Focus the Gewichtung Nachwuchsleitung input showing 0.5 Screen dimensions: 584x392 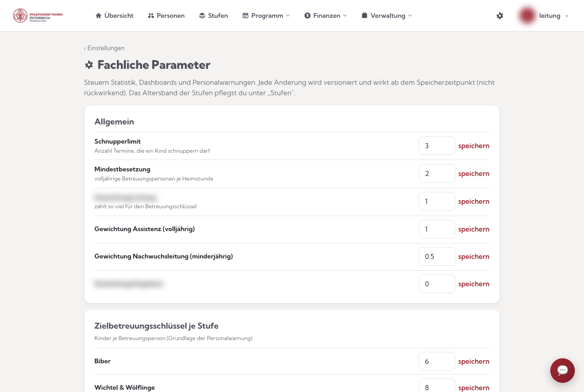click(x=437, y=257)
